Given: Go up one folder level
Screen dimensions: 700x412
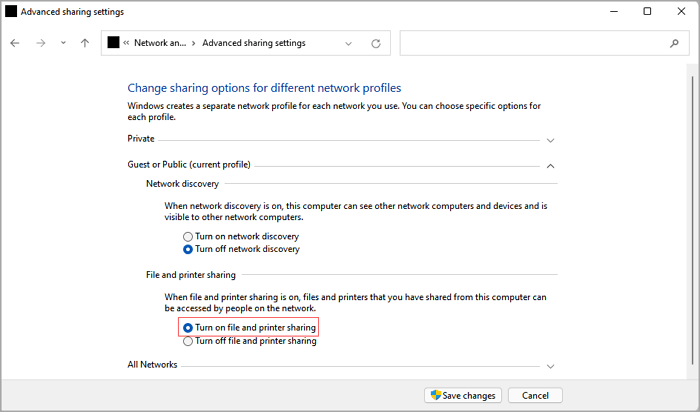Looking at the screenshot, I should pos(85,44).
